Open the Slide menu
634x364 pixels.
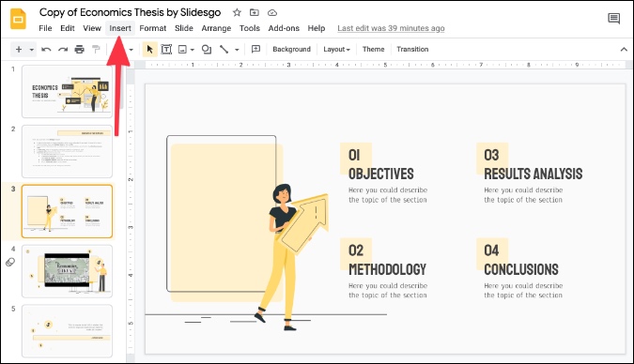pyautogui.click(x=184, y=28)
